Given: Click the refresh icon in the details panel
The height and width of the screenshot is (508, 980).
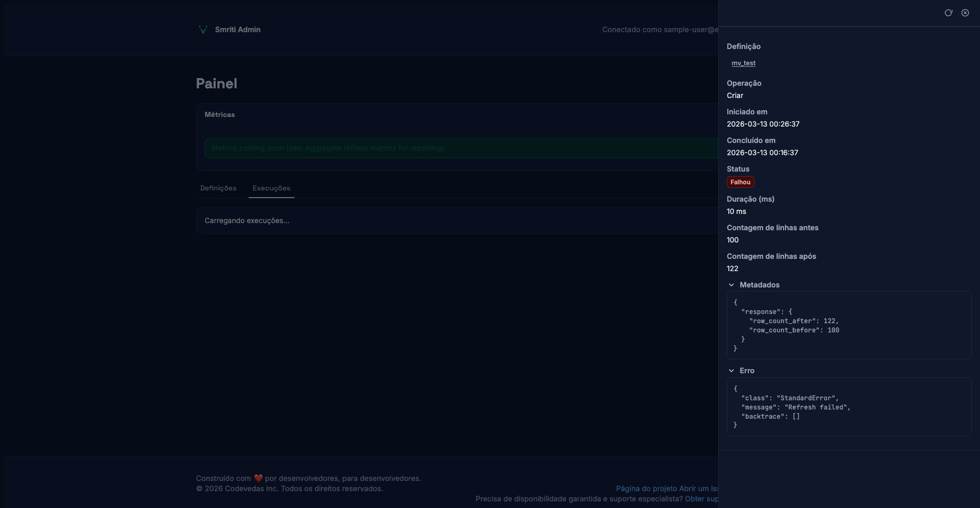Looking at the screenshot, I should pos(948,13).
